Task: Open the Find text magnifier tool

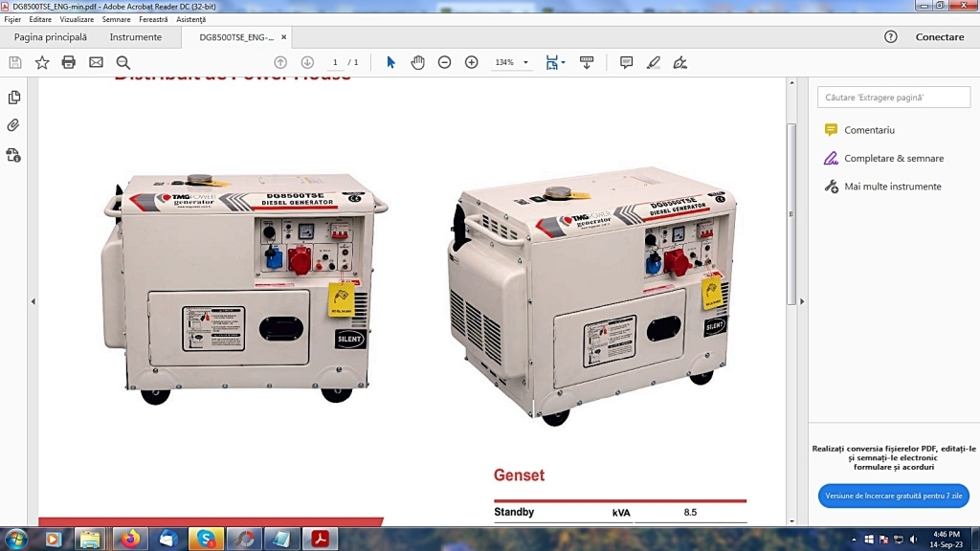Action: 123,62
